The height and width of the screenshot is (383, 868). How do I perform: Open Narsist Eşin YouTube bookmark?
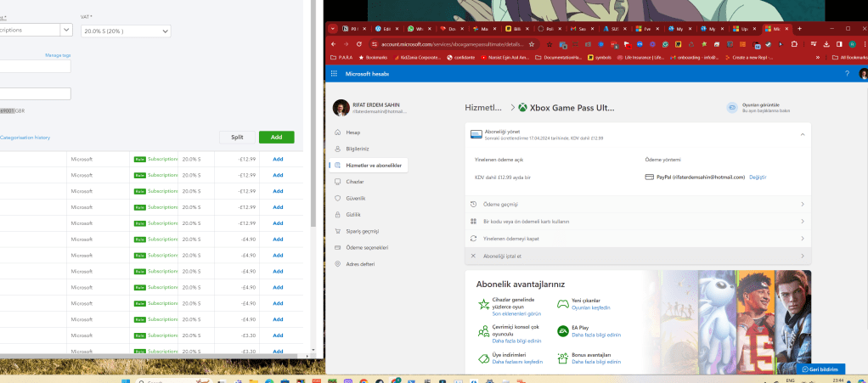[x=505, y=57]
